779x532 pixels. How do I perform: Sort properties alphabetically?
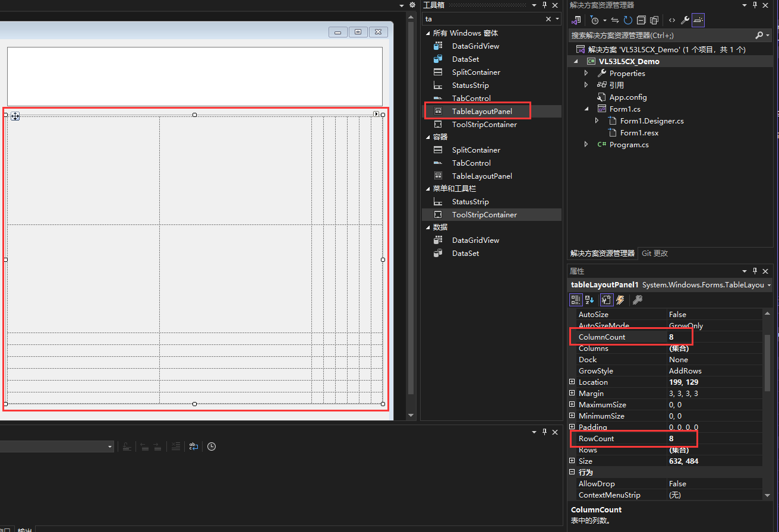[x=589, y=300]
